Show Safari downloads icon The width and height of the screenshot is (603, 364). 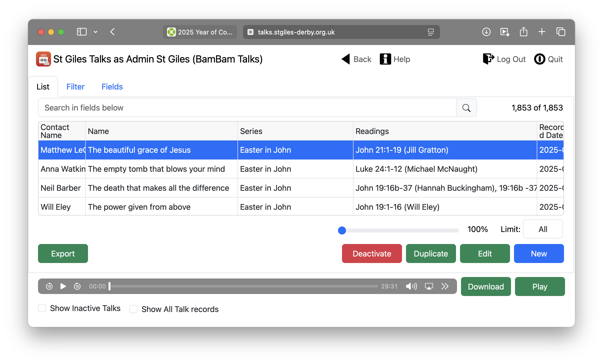pyautogui.click(x=486, y=32)
